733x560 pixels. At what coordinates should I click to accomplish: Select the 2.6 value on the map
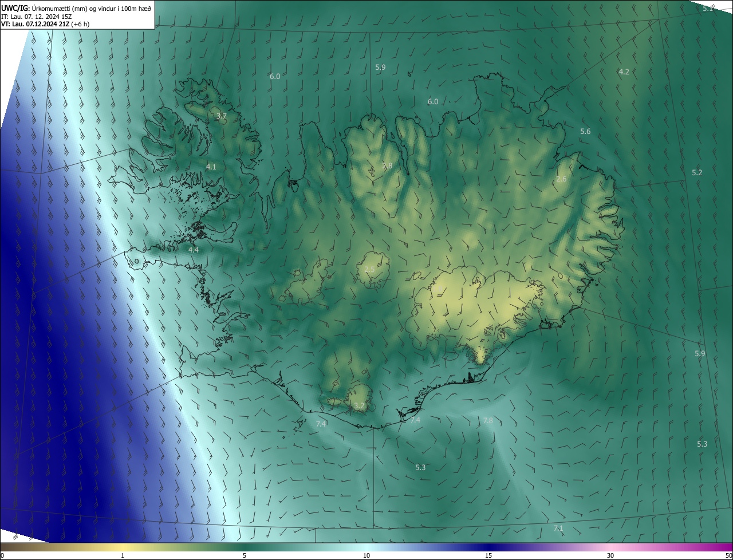[561, 179]
